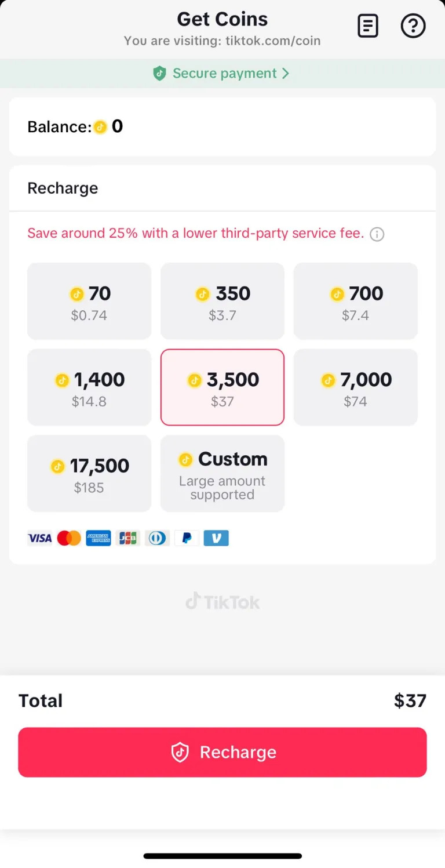
Task: Click the JCB card logo
Action: [x=128, y=538]
